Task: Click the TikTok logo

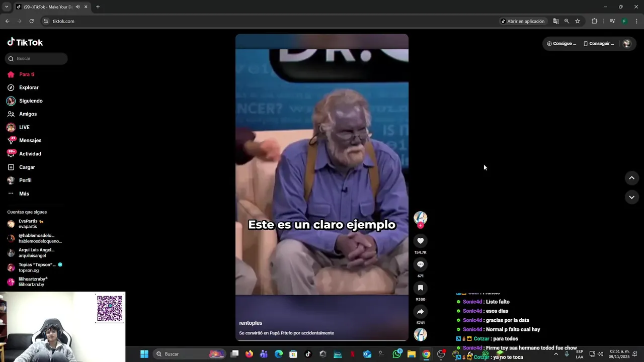Action: click(x=25, y=42)
